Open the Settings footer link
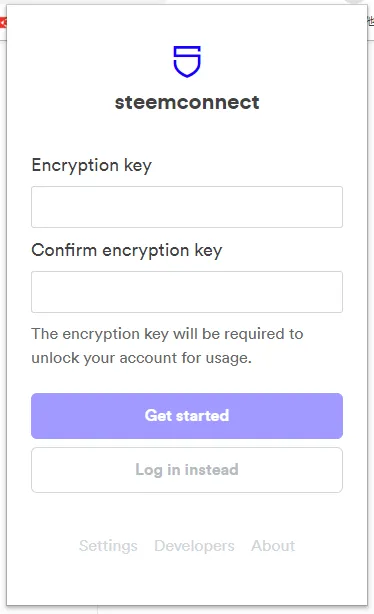The width and height of the screenshot is (374, 614). 108,546
